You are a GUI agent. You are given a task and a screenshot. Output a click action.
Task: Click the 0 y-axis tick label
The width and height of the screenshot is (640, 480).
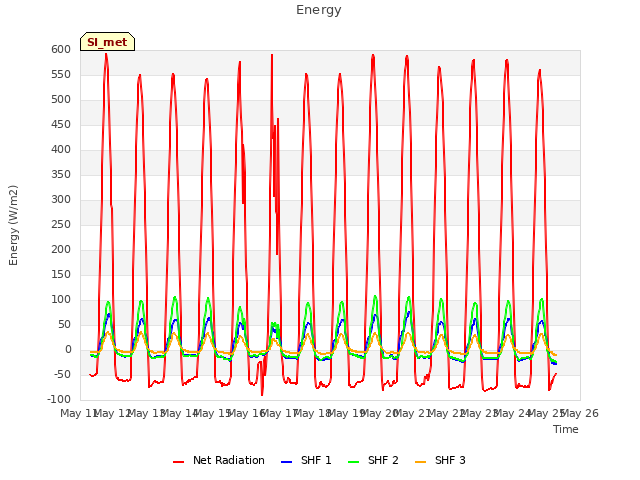pos(68,350)
